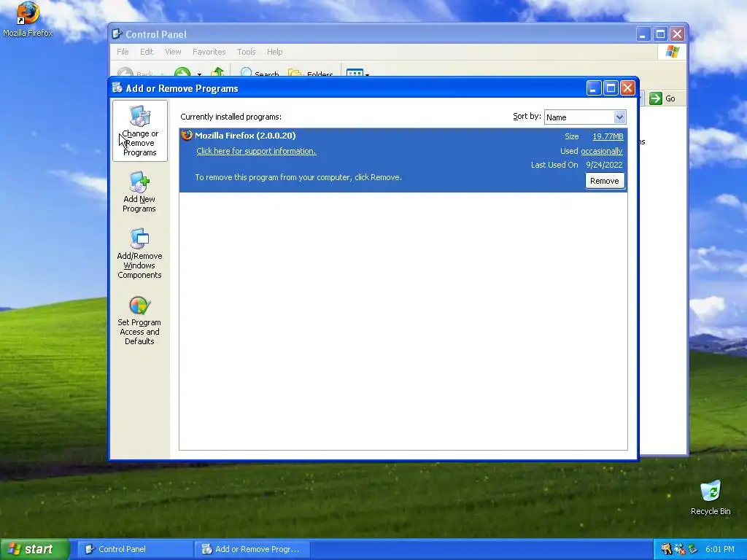This screenshot has height=560, width=747.
Task: Expand Views button dropdown arrow
Action: click(368, 74)
